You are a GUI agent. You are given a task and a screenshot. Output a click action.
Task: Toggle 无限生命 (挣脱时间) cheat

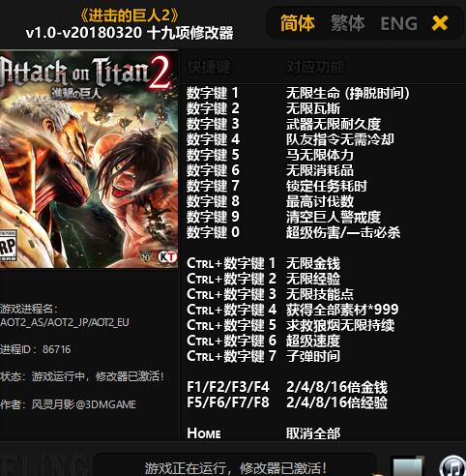(348, 93)
